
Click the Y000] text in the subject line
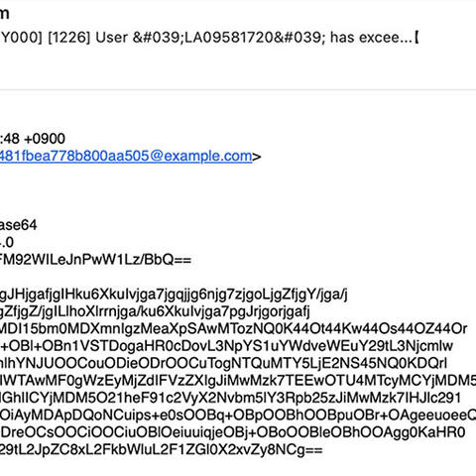coord(21,38)
